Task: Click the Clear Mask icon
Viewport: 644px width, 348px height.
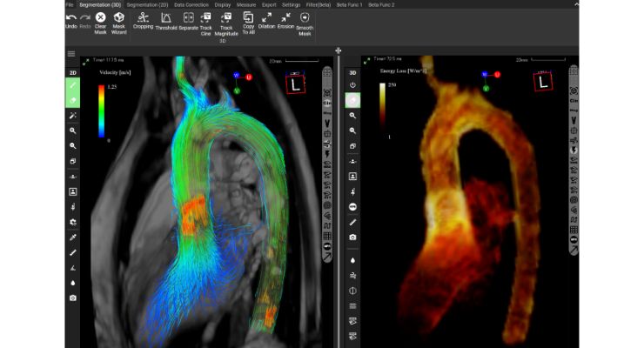Action: pos(100,17)
